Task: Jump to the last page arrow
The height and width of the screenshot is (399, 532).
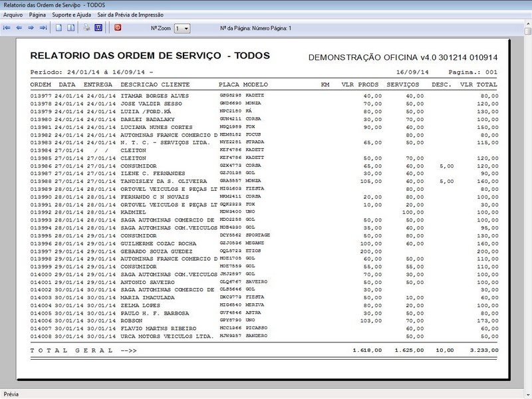Action: pos(43,28)
